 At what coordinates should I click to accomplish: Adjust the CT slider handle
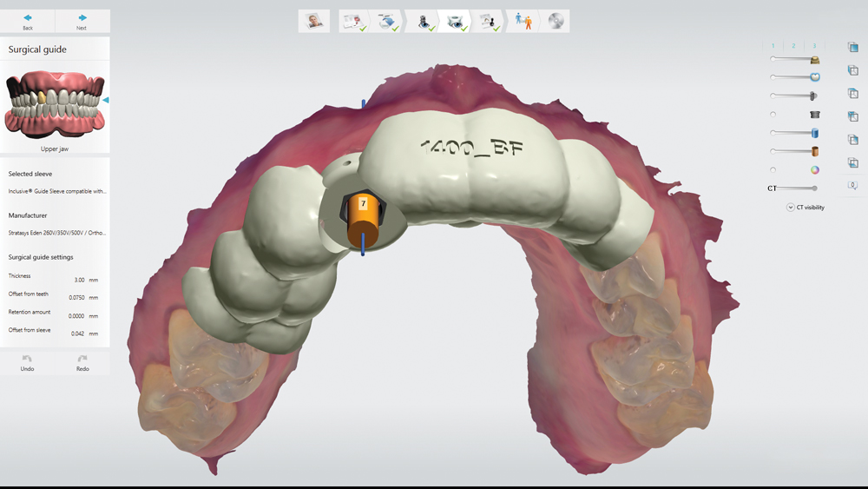point(814,188)
